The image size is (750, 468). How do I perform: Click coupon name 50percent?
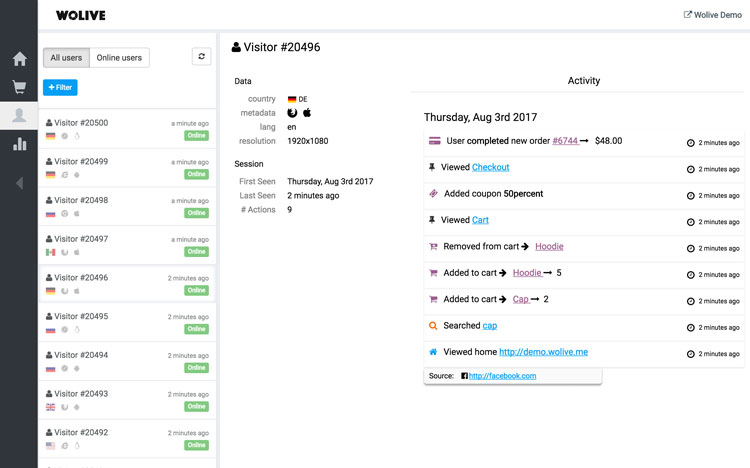523,193
